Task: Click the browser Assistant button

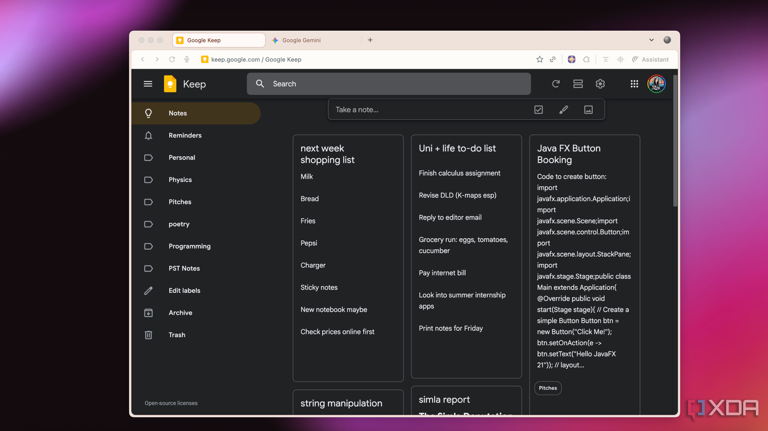Action: [650, 59]
